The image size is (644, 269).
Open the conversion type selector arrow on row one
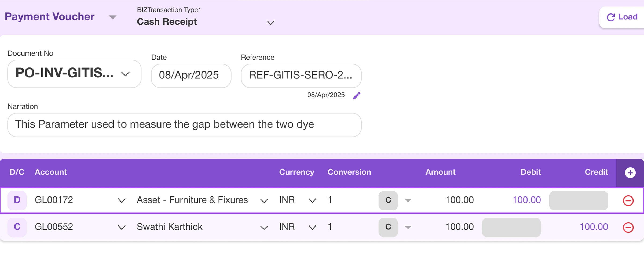(408, 200)
